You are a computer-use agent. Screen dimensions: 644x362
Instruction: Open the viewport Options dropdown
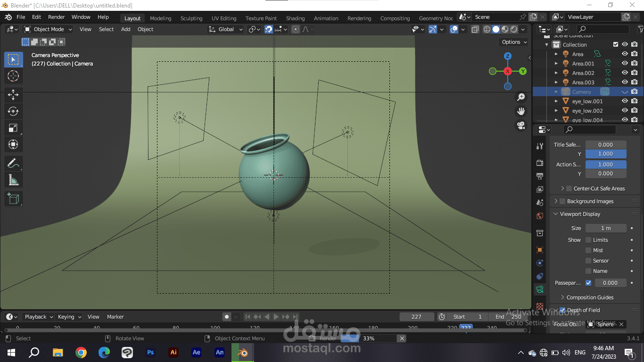click(514, 42)
